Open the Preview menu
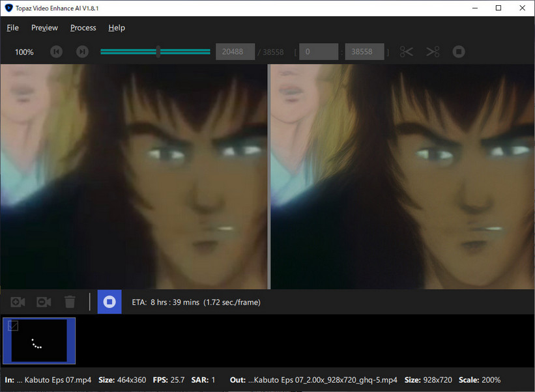Screen dimensions: 535x392 pos(44,27)
